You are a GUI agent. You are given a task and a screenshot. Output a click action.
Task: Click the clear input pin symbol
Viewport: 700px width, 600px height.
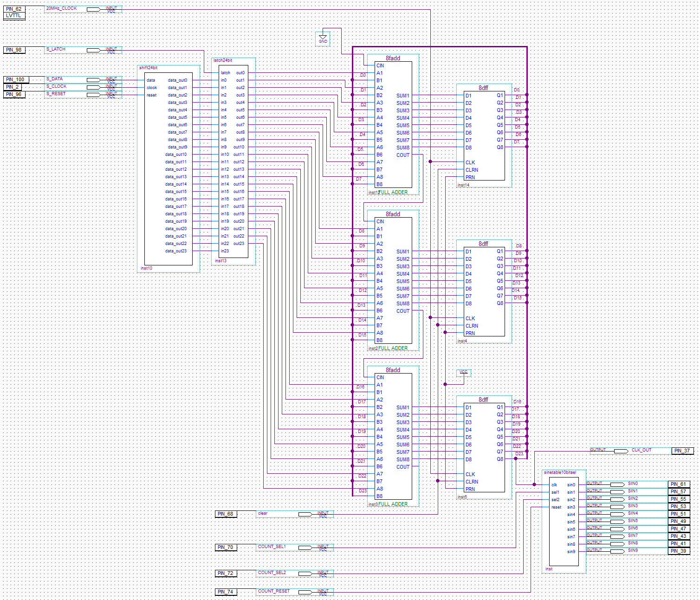coord(305,514)
